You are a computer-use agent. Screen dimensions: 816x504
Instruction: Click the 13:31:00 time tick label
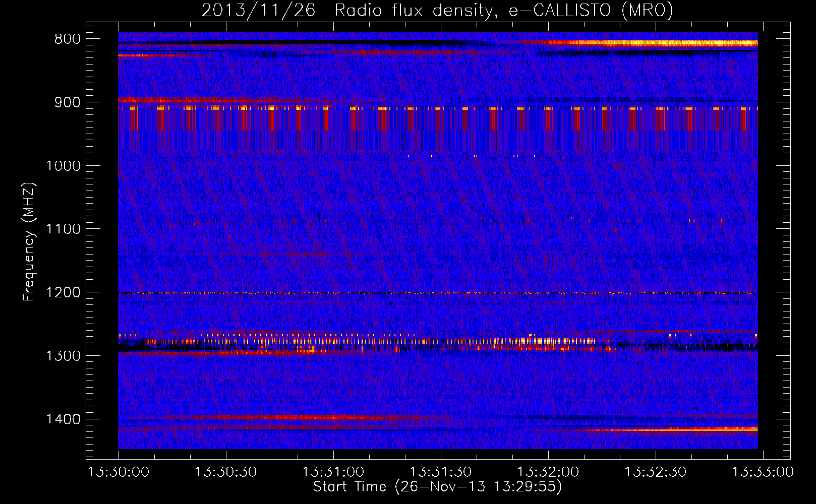(333, 472)
